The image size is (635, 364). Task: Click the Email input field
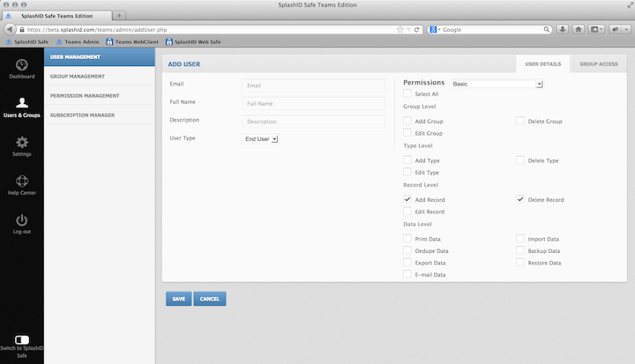[313, 85]
